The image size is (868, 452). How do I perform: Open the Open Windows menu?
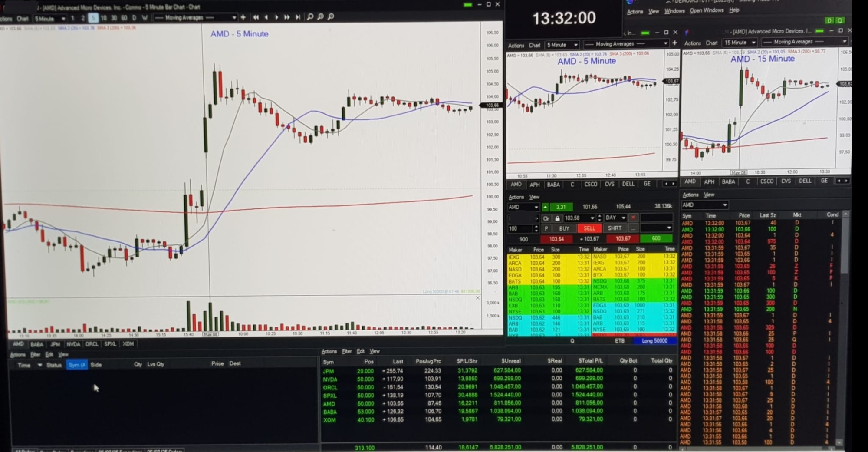tap(707, 10)
